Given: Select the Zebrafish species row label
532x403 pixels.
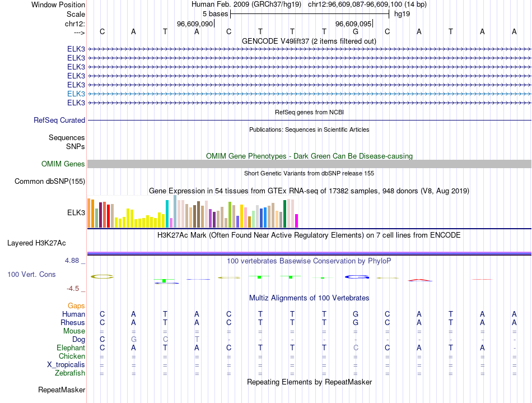Looking at the screenshot, I should 70,373.
